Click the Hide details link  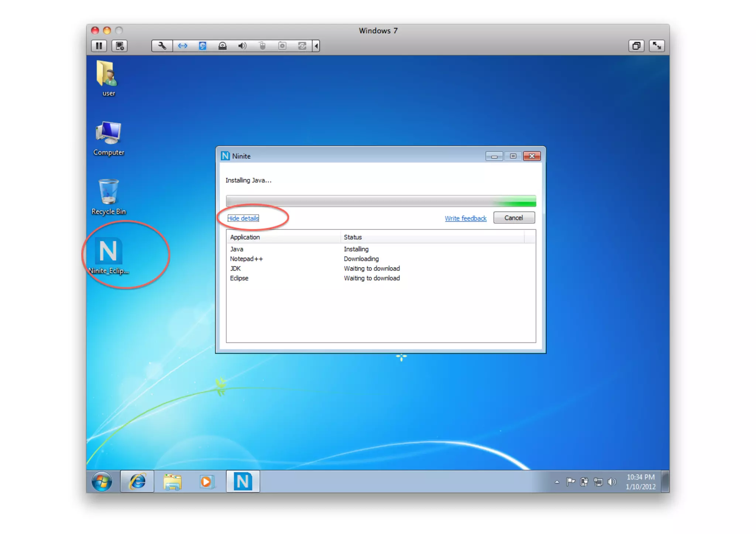243,218
